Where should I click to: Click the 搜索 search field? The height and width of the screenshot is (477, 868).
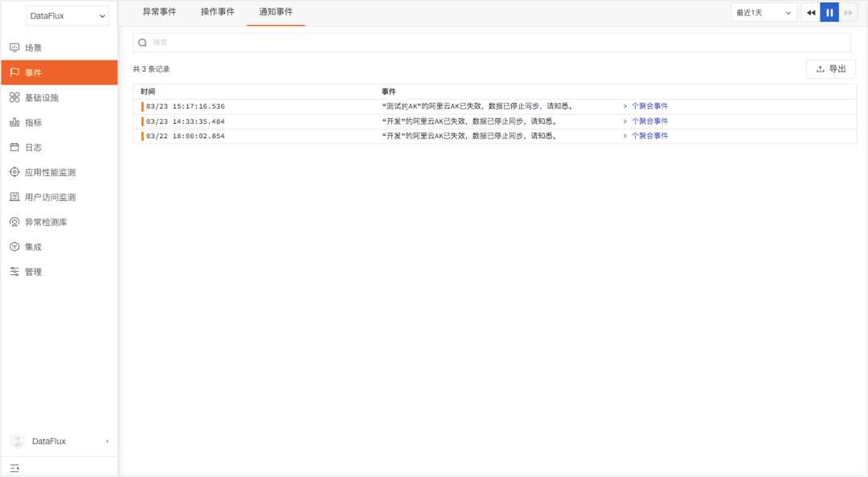(492, 43)
